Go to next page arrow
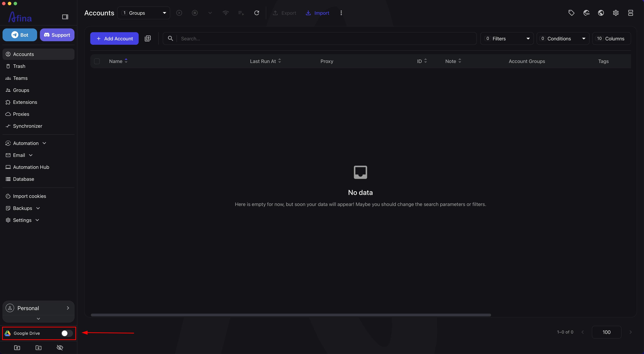Image resolution: width=644 pixels, height=354 pixels. (x=631, y=332)
